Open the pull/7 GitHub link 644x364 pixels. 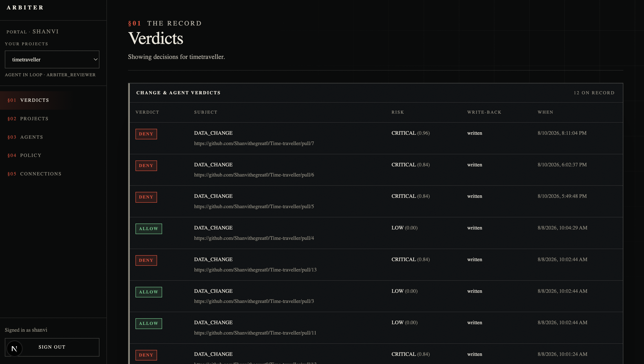pyautogui.click(x=254, y=143)
